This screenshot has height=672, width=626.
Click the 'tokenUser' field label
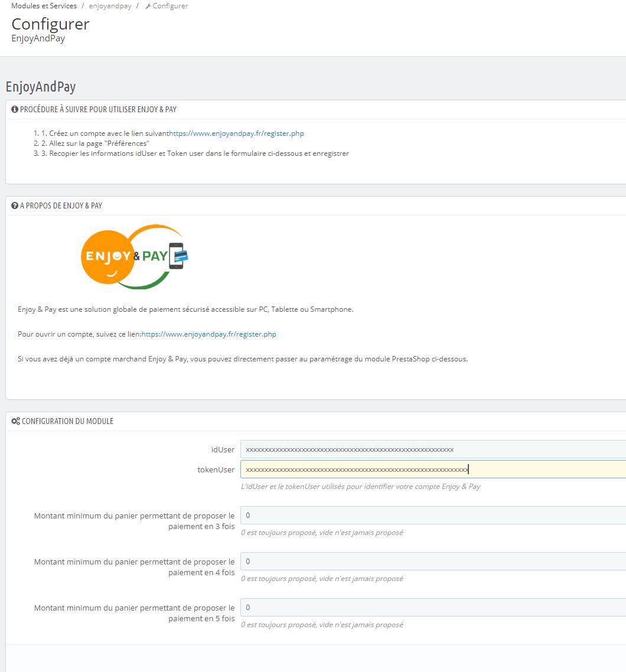(216, 469)
